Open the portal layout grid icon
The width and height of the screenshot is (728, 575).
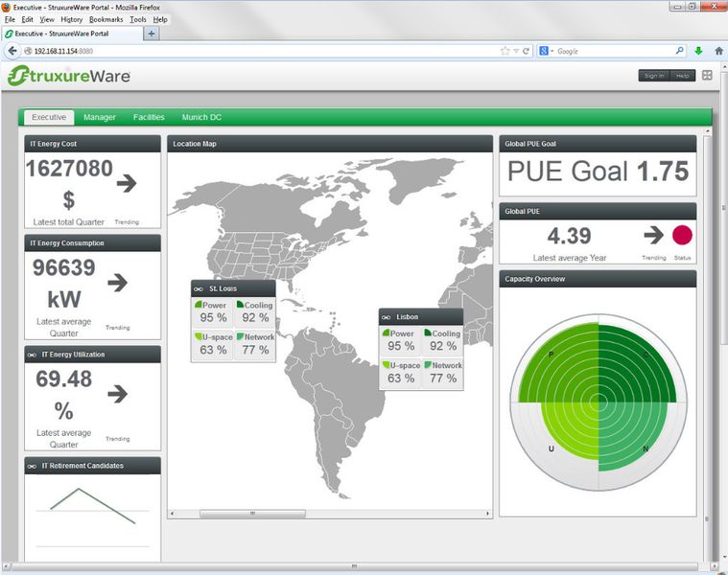[707, 75]
